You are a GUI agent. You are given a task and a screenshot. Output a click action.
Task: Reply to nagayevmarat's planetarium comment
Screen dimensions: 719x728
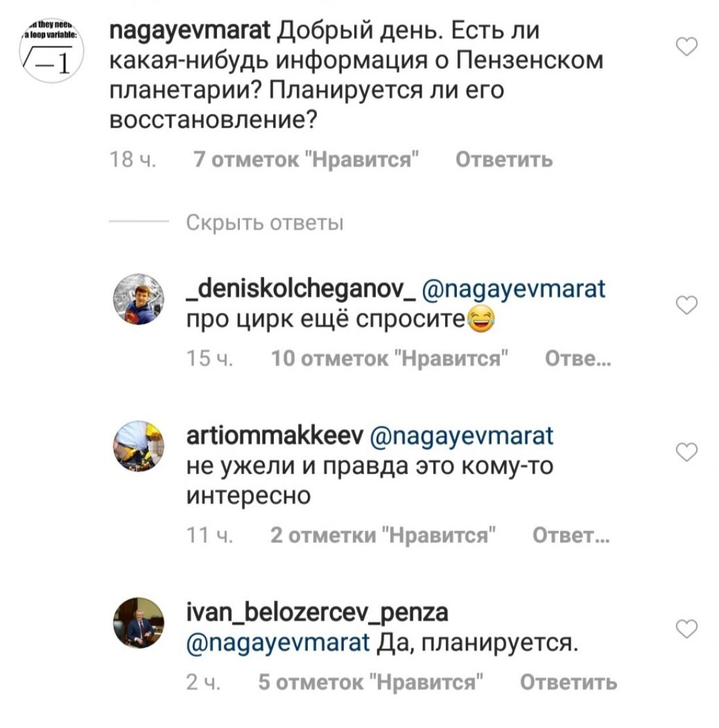click(x=503, y=160)
